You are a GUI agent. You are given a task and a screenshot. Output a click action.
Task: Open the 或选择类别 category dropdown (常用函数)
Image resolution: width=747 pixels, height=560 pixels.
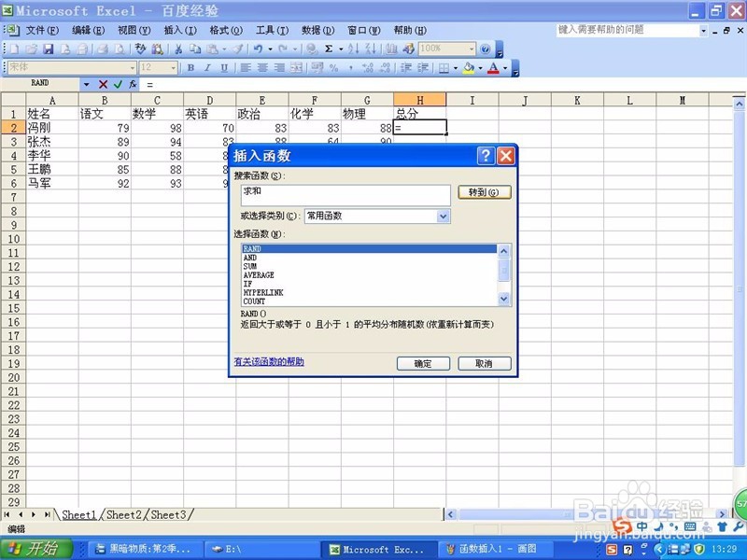coord(443,217)
